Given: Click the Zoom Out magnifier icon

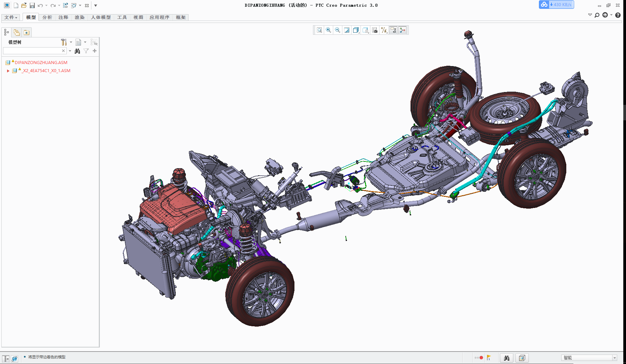Looking at the screenshot, I should click(x=338, y=30).
